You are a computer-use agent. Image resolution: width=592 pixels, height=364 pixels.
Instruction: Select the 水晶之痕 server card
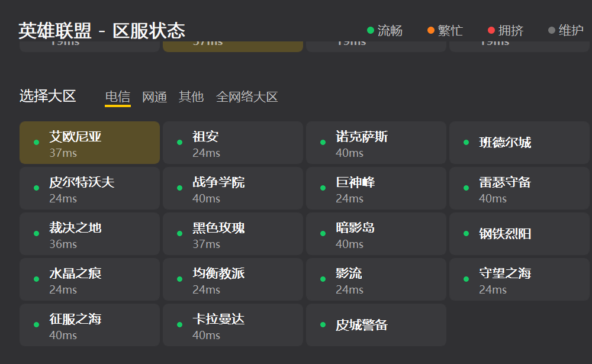point(89,279)
